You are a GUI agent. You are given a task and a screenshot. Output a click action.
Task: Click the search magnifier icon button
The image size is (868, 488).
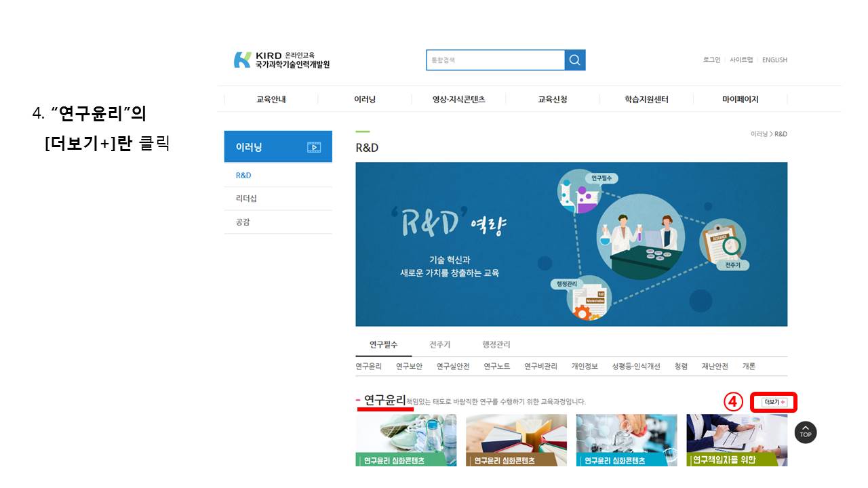pyautogui.click(x=574, y=60)
